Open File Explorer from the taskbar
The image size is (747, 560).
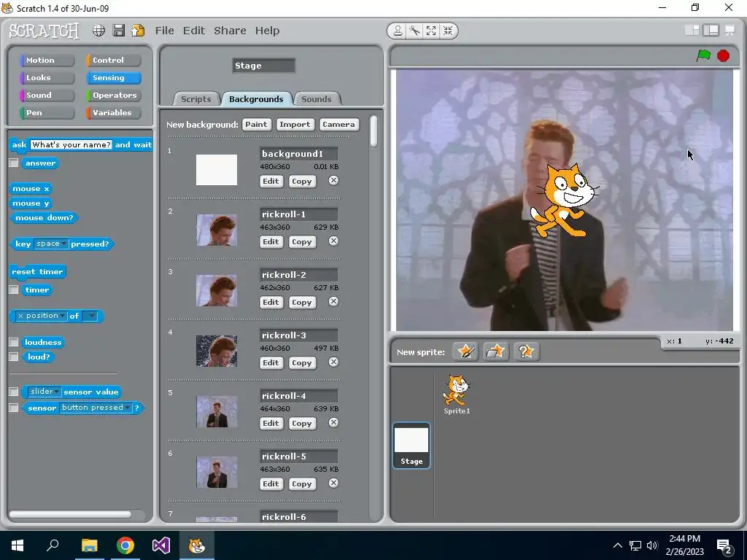click(x=89, y=545)
